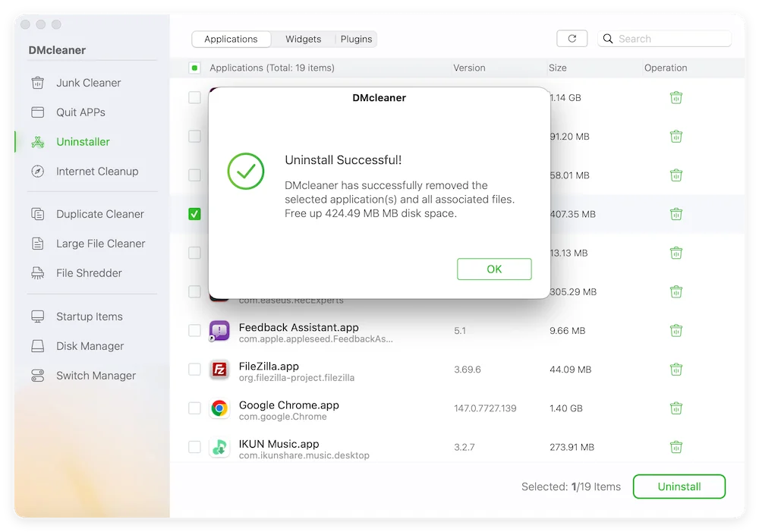Click trash icon in the 91.20 MB row

coord(676,137)
